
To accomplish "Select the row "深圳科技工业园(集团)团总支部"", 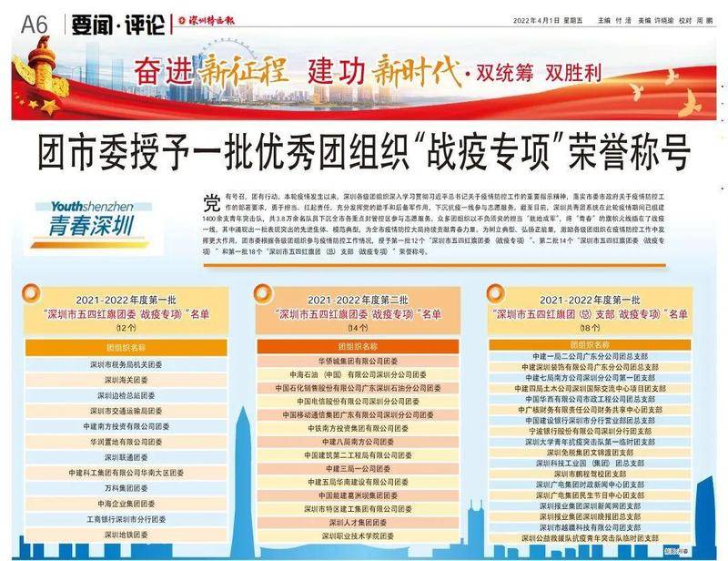I will pos(590,464).
